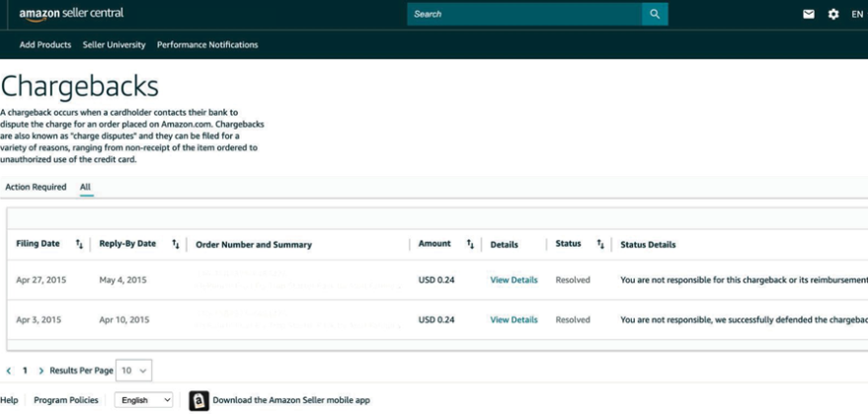Click the Amazon Seller app icon
The image size is (868, 414).
(x=199, y=401)
